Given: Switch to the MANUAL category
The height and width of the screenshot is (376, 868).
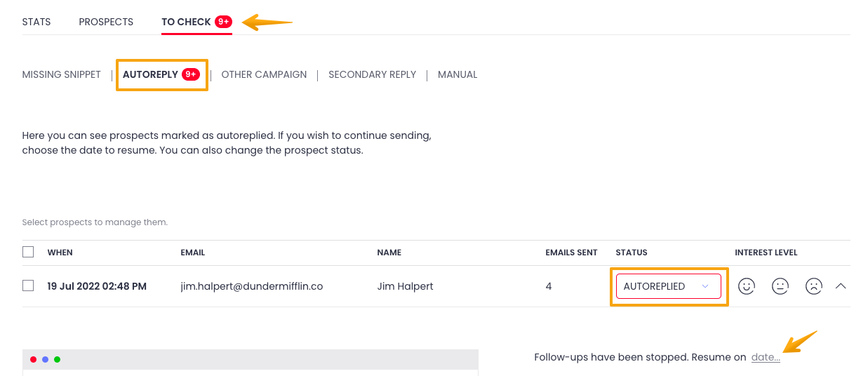Looking at the screenshot, I should (x=458, y=74).
